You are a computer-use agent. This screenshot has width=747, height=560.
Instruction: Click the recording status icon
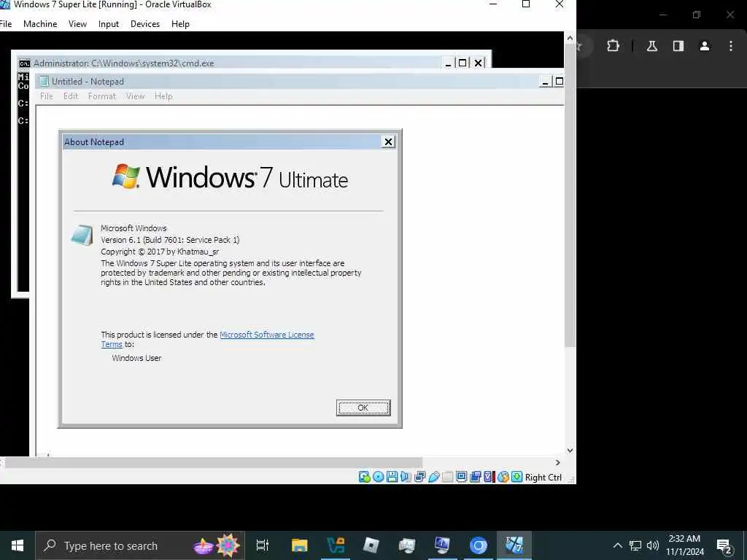pos(475,477)
